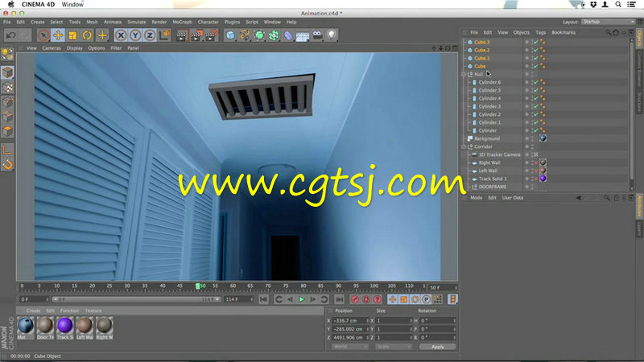Screen dimensions: 644x362
Task: Toggle Z axis lock
Action: point(150,35)
